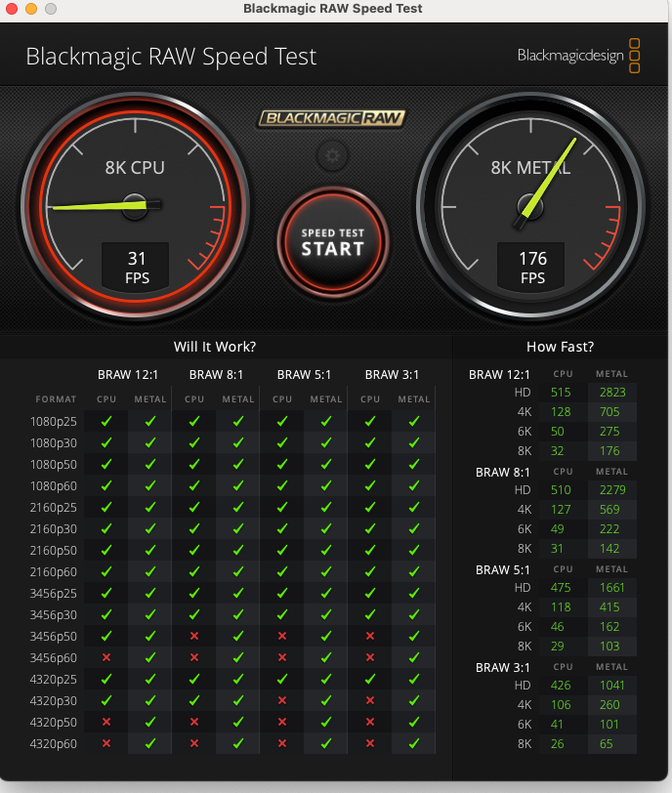Click the checkmark for 4320p30 BRAW 8:1 CPU
This screenshot has height=793, width=672.
(x=194, y=700)
